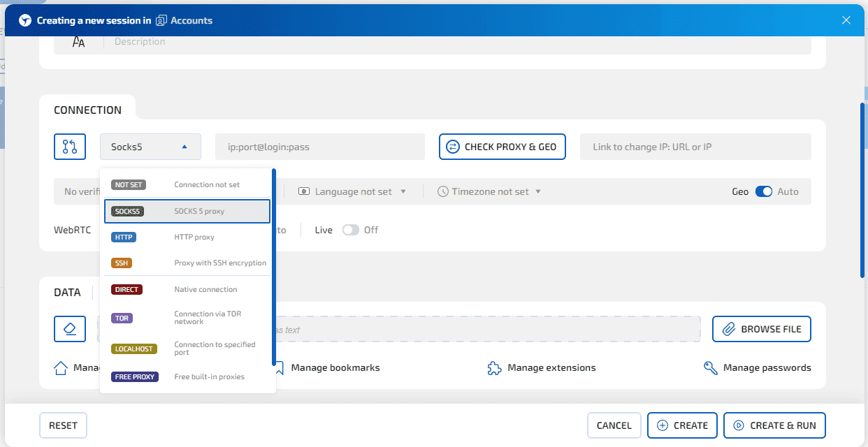Click the Accounts group icon in the header
This screenshot has height=447, width=868.
[161, 20]
